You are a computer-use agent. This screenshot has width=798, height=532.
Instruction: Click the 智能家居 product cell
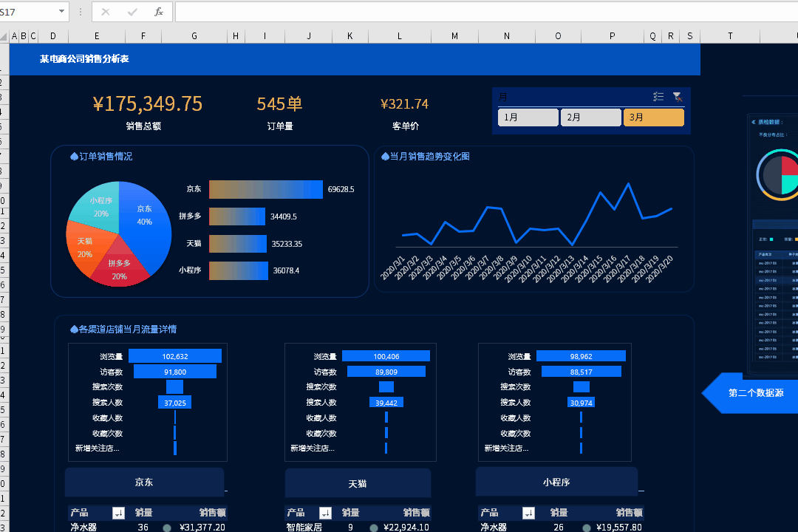(x=304, y=527)
